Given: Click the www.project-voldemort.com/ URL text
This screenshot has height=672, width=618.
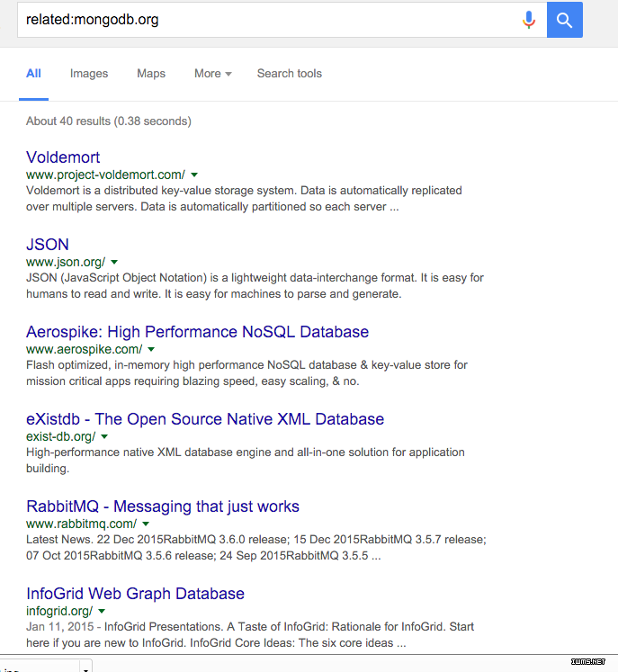Looking at the screenshot, I should [105, 175].
